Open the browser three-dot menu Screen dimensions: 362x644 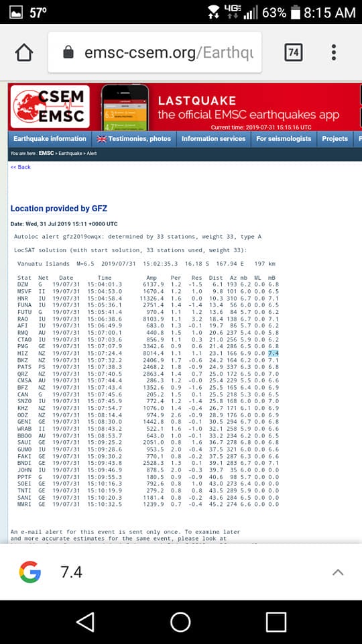click(334, 52)
